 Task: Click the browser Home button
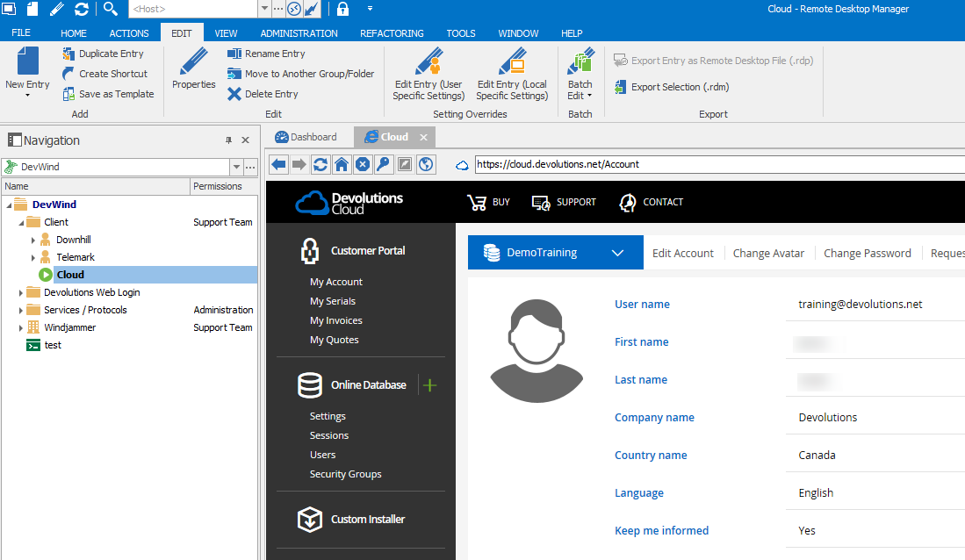coord(342,164)
